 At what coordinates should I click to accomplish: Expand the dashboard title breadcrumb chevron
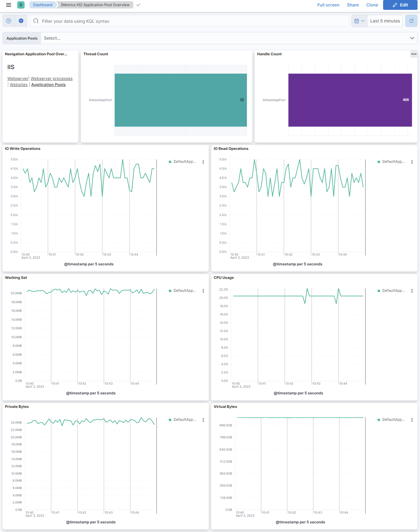coord(138,5)
